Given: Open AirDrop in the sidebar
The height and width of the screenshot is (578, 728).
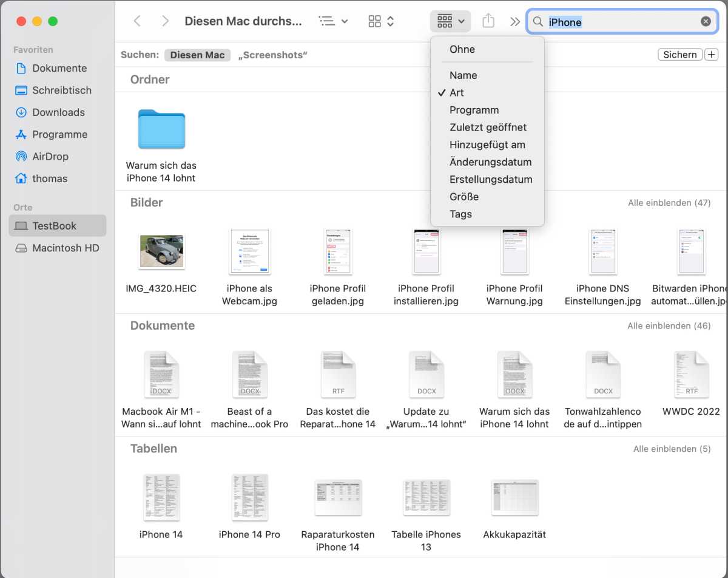Looking at the screenshot, I should [x=50, y=157].
